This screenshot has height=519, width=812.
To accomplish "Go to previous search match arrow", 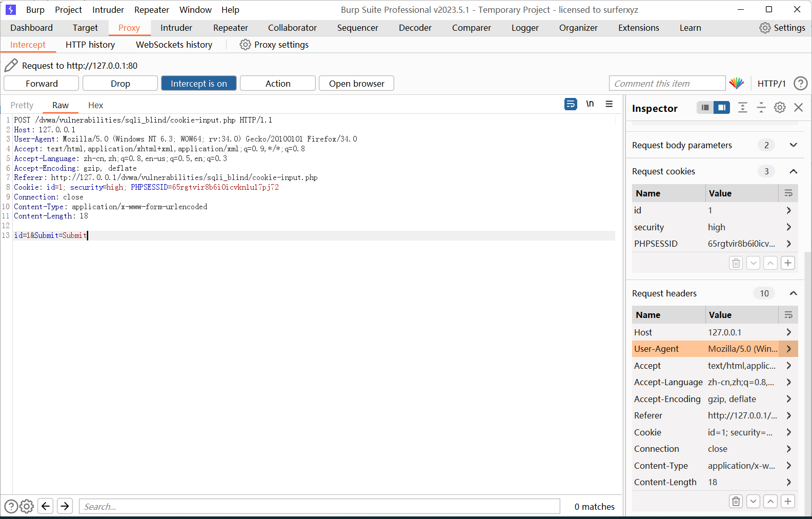I will click(46, 506).
